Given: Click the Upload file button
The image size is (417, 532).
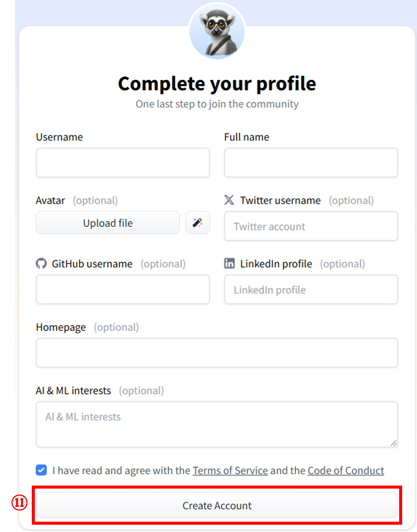Looking at the screenshot, I should [x=108, y=223].
